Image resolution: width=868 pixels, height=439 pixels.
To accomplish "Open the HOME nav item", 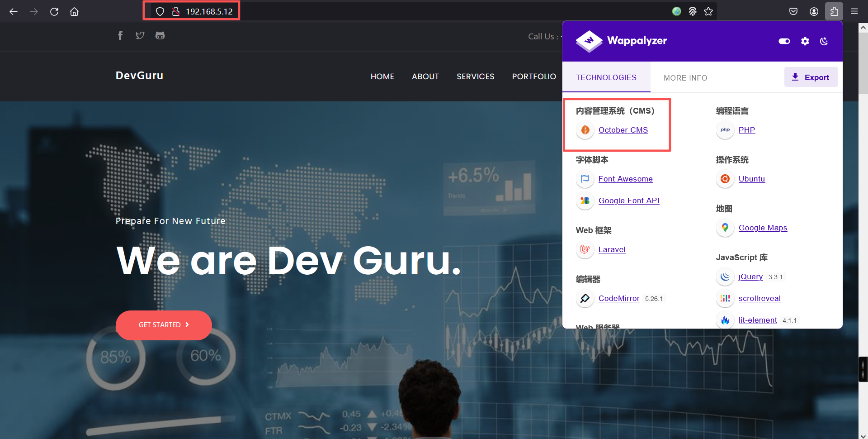I will tap(382, 76).
